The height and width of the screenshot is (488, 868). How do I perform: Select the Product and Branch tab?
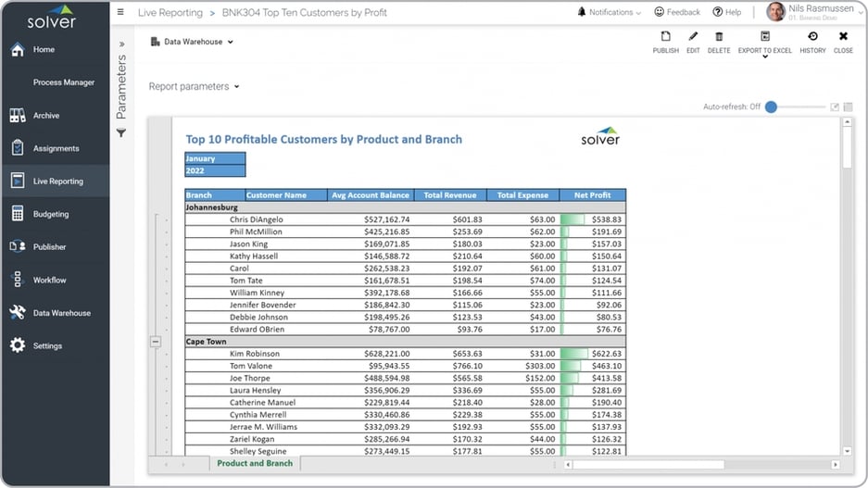pyautogui.click(x=254, y=463)
